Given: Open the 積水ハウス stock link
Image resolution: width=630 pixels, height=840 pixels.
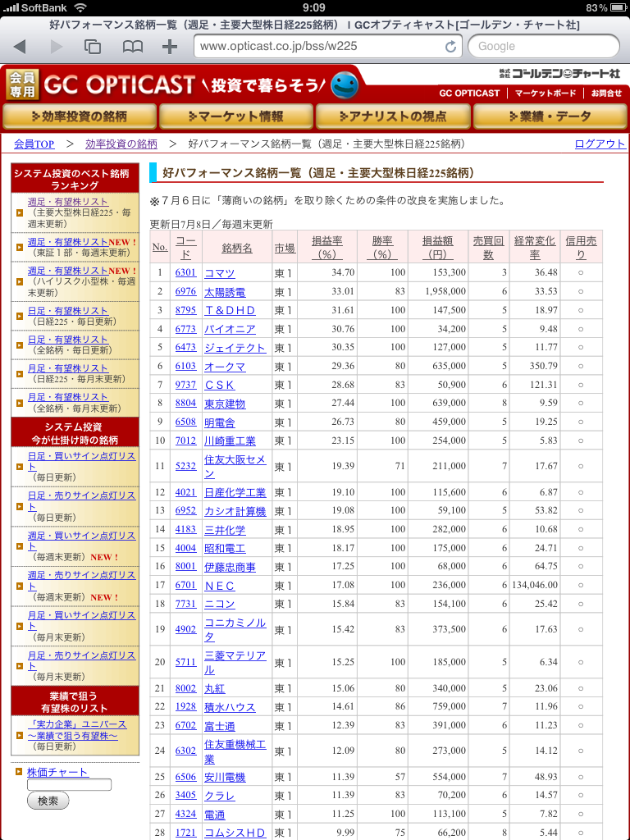Looking at the screenshot, I should pos(230,707).
